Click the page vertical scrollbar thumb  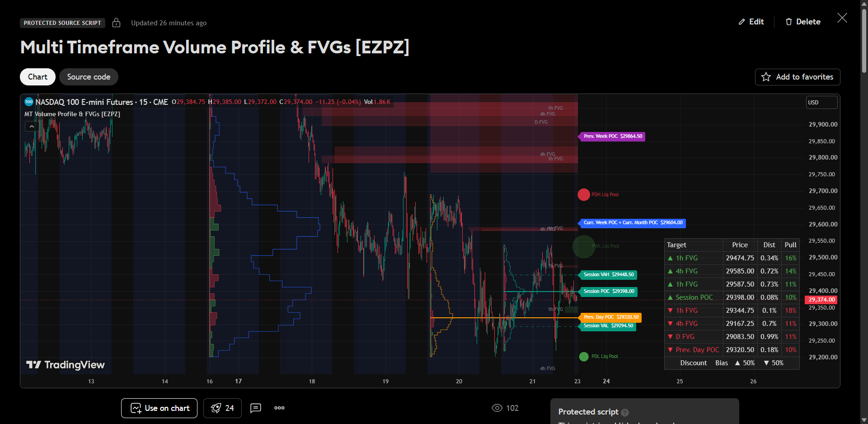coord(864,41)
